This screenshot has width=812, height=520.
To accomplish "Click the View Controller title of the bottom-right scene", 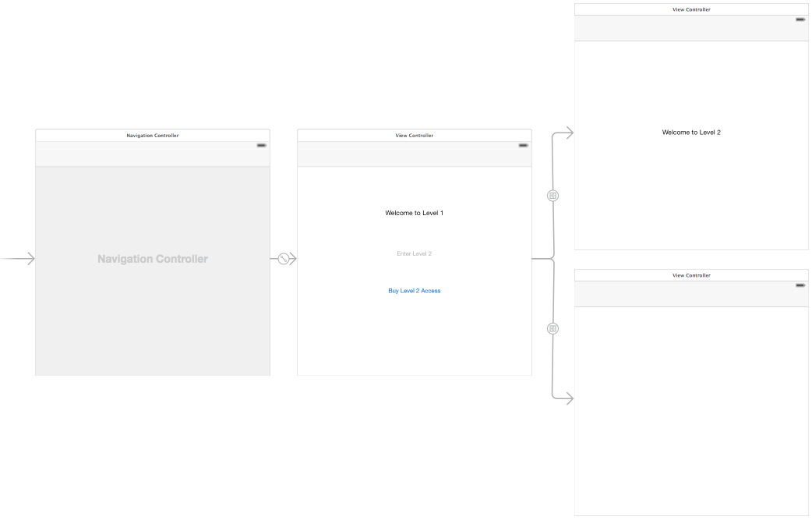I will coord(691,274).
